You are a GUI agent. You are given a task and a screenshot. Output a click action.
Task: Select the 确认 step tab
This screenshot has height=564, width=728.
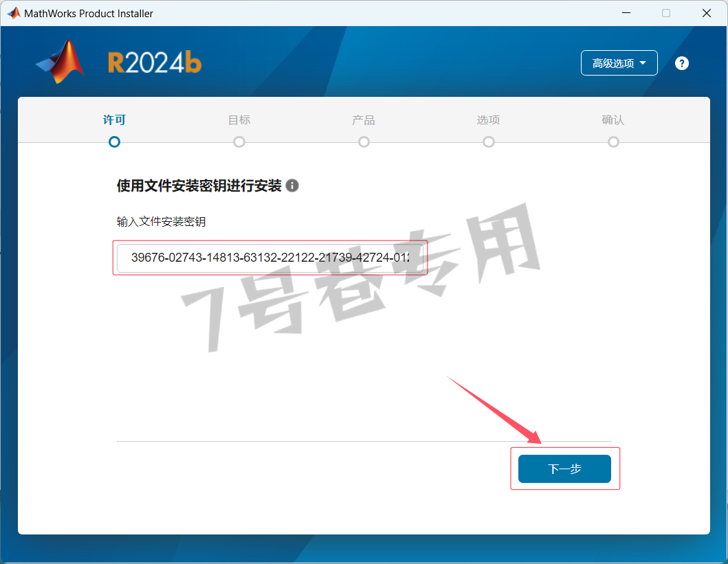click(x=613, y=120)
